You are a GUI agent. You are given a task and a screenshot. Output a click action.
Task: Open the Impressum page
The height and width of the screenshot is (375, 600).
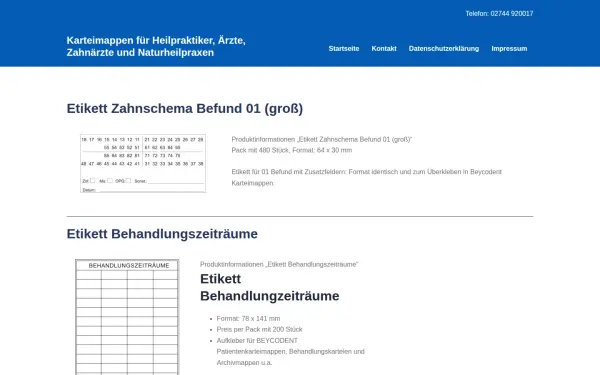click(509, 49)
